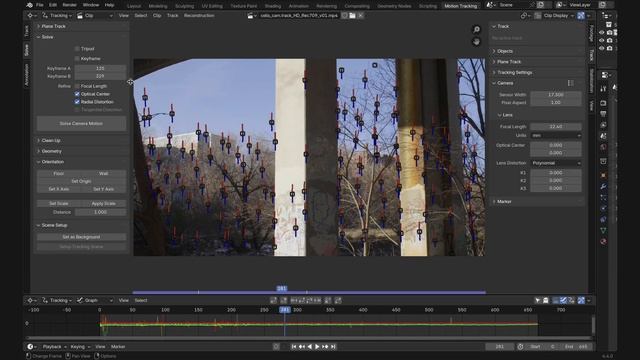The width and height of the screenshot is (640, 360).
Task: Jump to last frame playback icon
Action: (333, 347)
